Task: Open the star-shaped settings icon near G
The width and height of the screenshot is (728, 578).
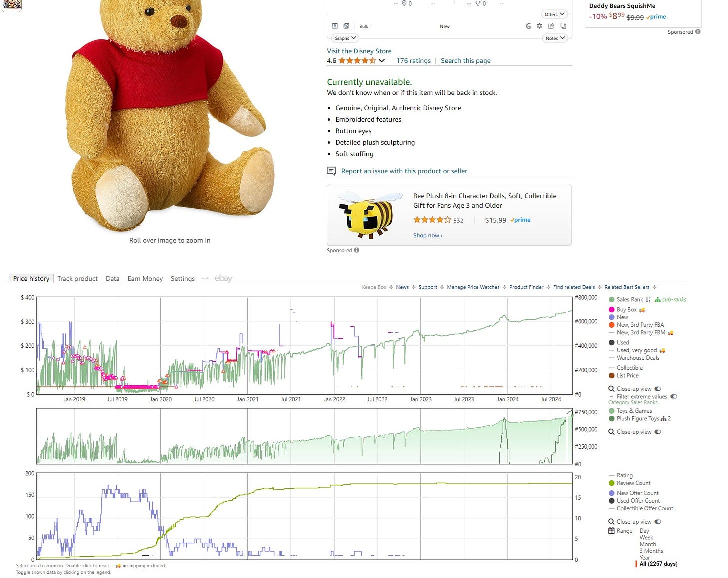Action: pos(539,26)
